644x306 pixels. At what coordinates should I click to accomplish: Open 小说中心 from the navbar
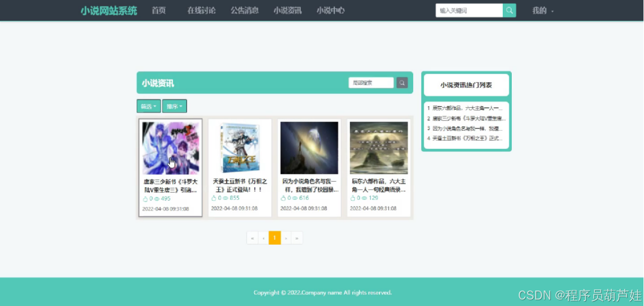coord(331,11)
